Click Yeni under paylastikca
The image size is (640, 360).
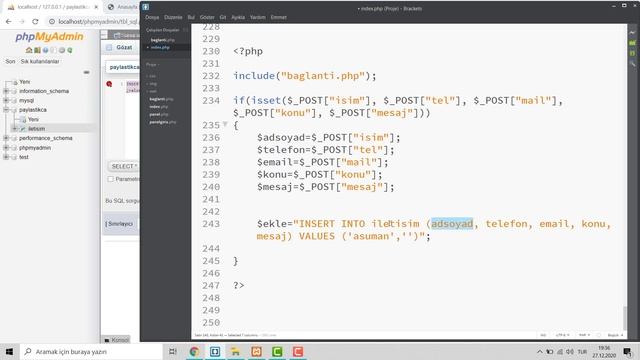point(33,119)
